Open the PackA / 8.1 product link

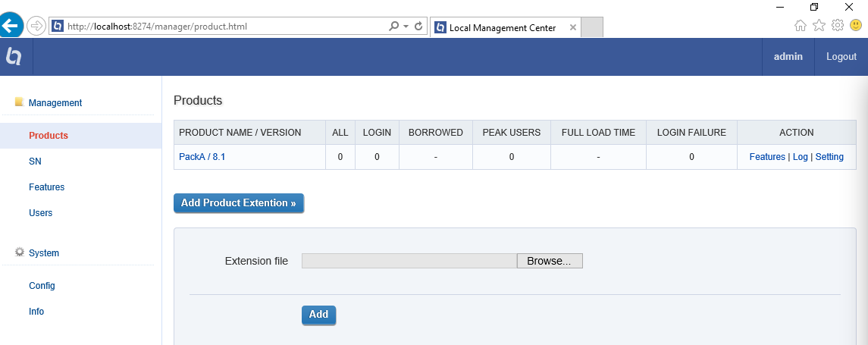click(x=202, y=157)
